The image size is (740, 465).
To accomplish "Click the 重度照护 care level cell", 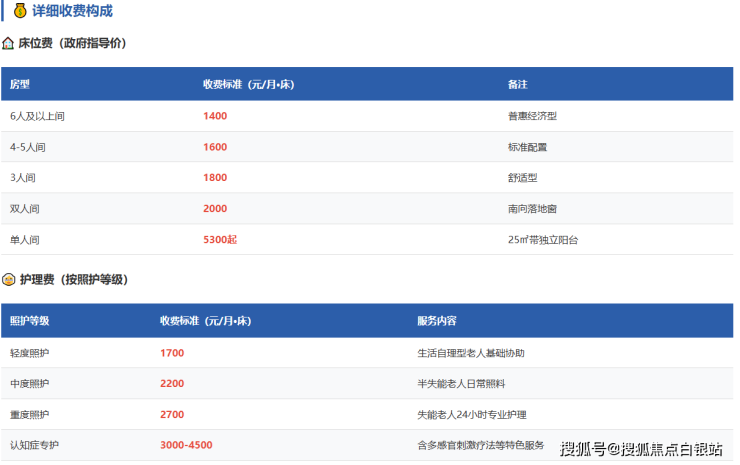I will coord(30,415).
